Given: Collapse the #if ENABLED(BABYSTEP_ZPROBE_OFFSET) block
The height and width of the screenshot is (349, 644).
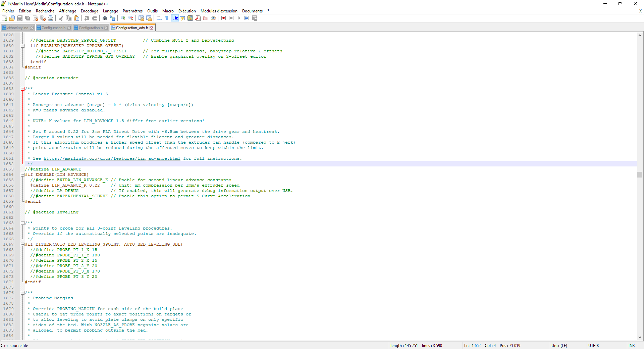Looking at the screenshot, I should (23, 46).
